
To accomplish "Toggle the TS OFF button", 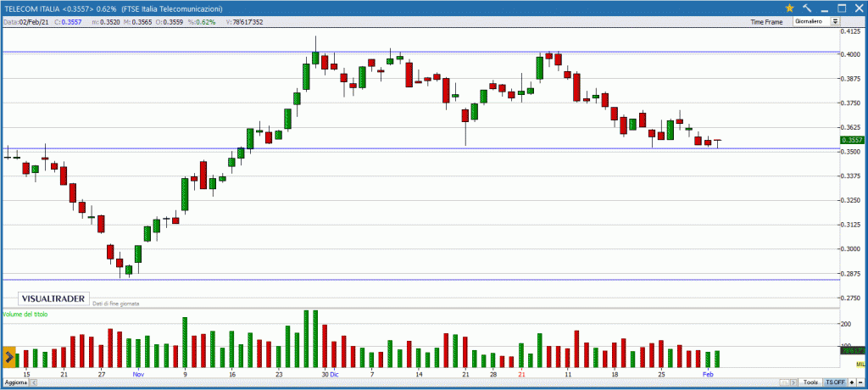I will (x=835, y=382).
